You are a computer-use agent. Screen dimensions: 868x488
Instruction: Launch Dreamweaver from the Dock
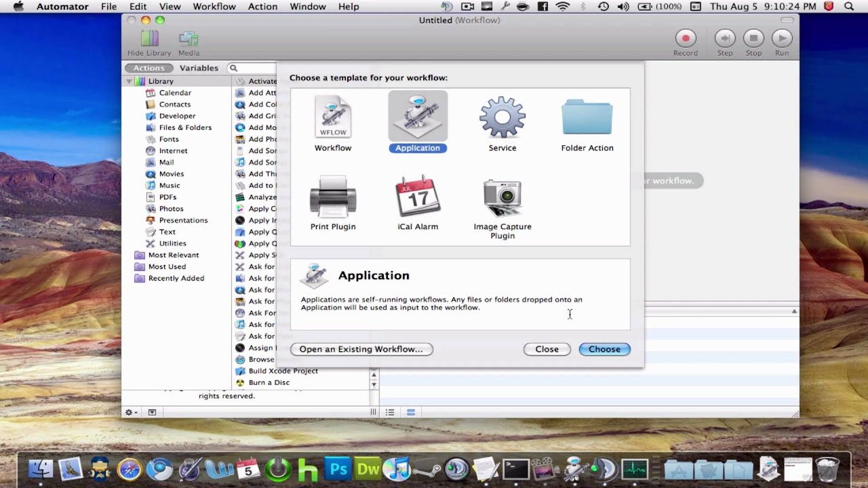coord(367,469)
